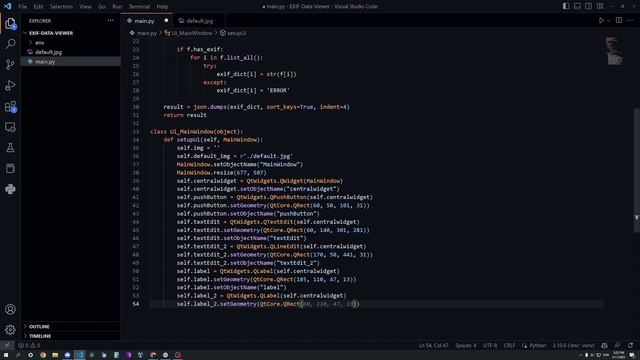This screenshot has width=640, height=360.
Task: Select Python interpreter 3.10.6 ('env': venv)
Action: [573, 345]
